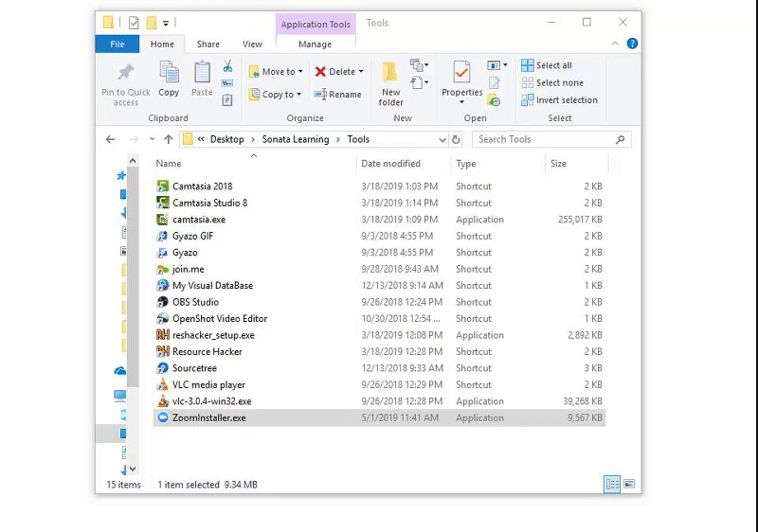Click Invert selection in the ribbon
The height and width of the screenshot is (532, 758).
[x=559, y=100]
